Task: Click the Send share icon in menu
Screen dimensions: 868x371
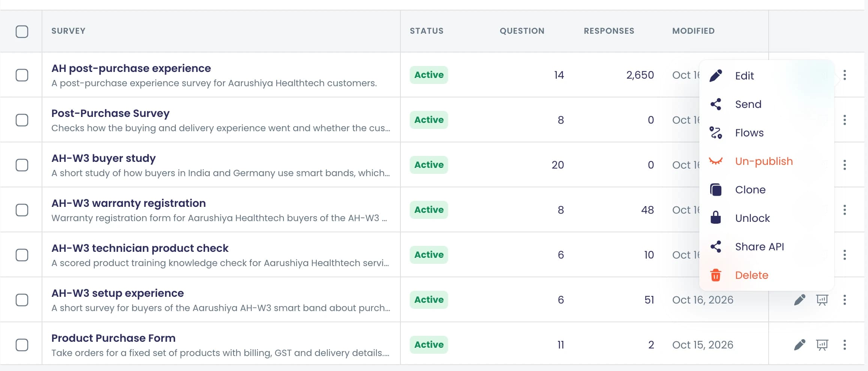Action: (x=716, y=104)
